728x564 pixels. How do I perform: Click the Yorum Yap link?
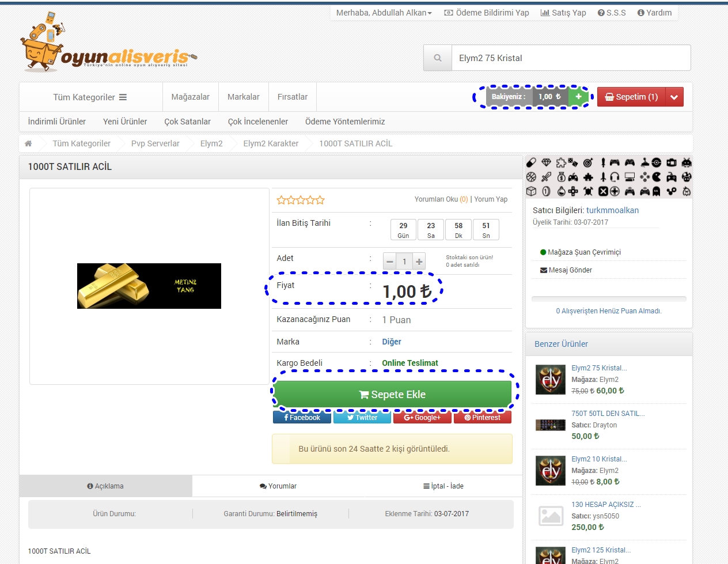click(491, 199)
